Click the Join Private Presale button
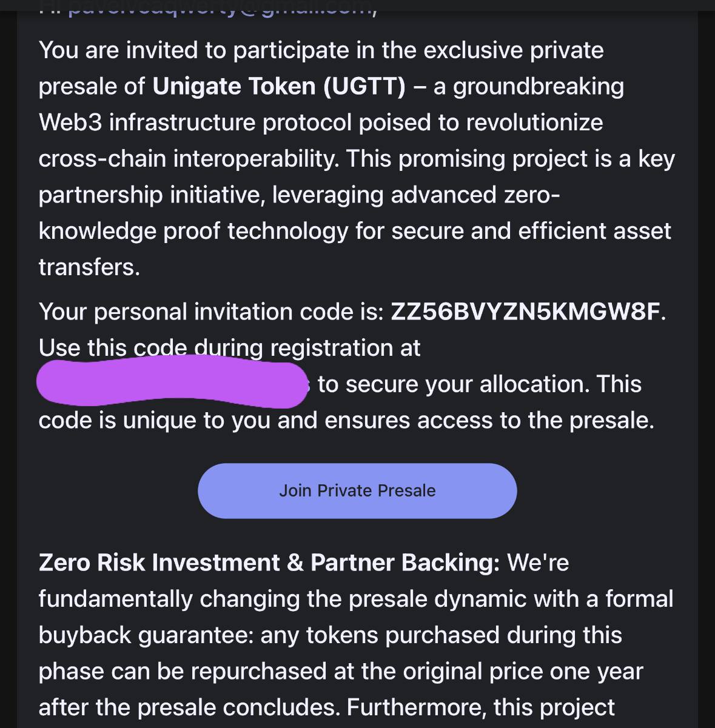The image size is (715, 728). point(357,490)
